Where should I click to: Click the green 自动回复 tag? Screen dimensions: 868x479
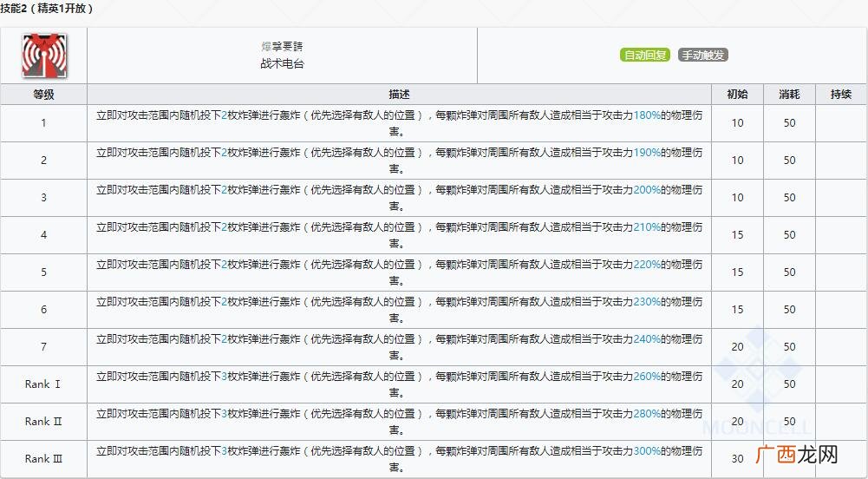coord(645,56)
